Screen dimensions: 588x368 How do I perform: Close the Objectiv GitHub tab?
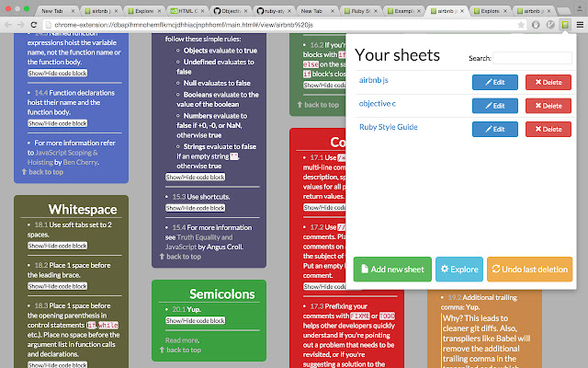(x=245, y=11)
